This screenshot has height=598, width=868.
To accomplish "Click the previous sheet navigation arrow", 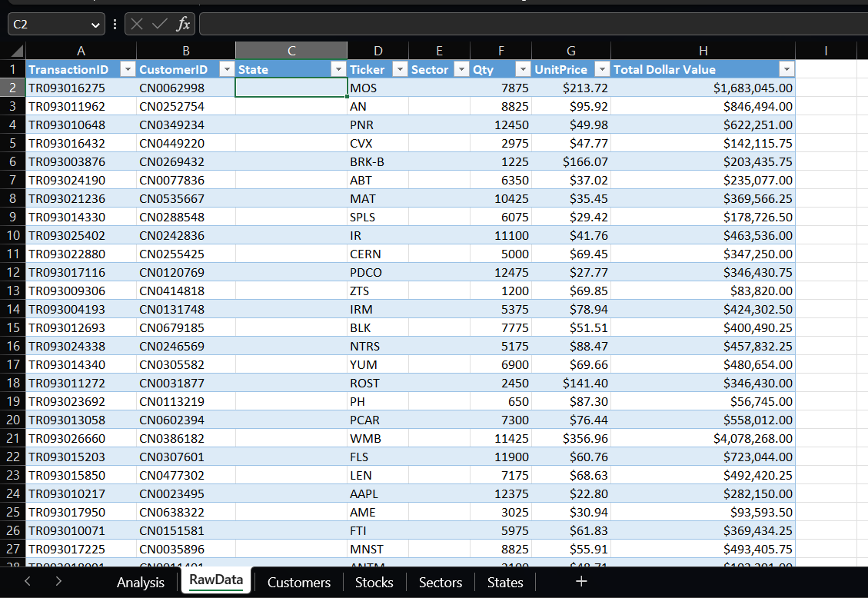I will [28, 581].
